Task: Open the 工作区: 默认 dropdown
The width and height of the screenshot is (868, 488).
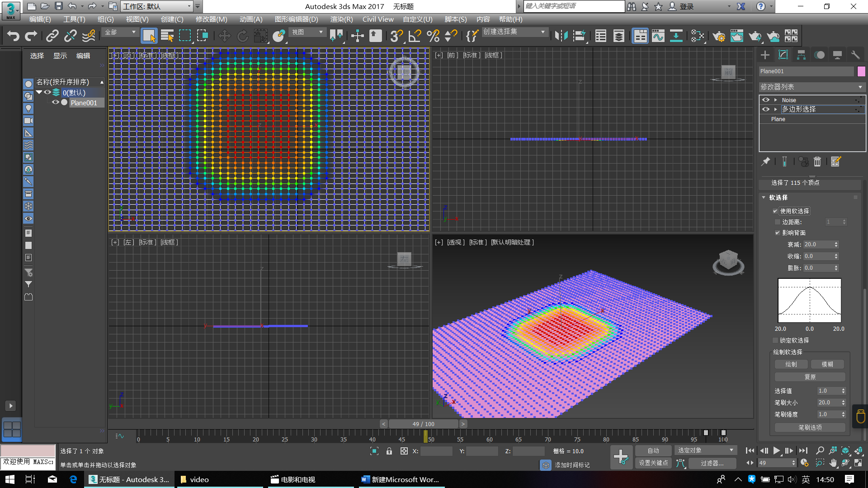Action: tap(157, 6)
